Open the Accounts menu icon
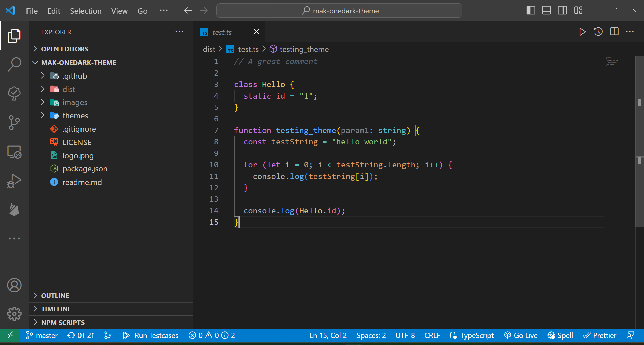This screenshot has height=345, width=644. point(14,285)
